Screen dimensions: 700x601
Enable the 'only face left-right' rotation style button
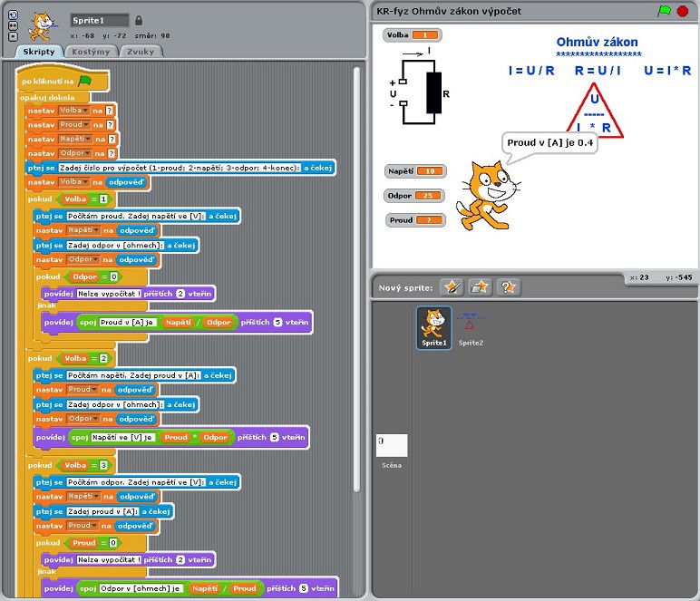coord(13,26)
